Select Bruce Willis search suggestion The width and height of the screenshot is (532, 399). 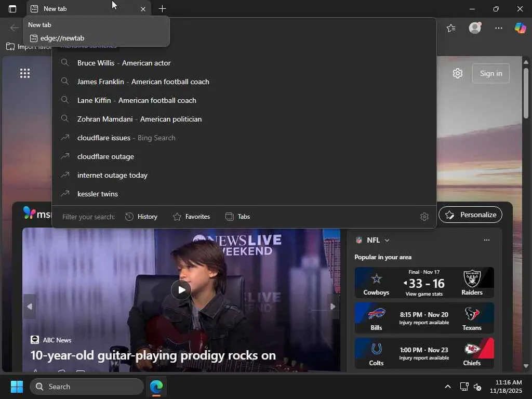[244, 63]
